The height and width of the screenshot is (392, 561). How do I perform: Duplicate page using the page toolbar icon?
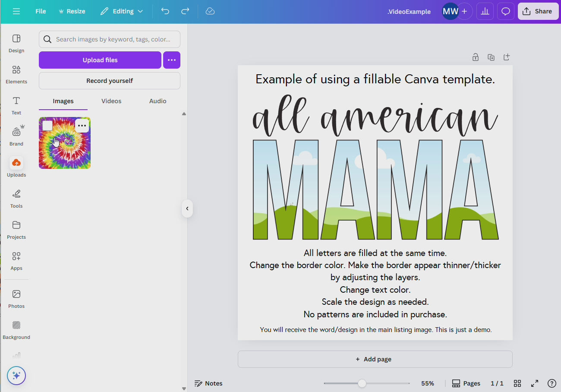(491, 57)
